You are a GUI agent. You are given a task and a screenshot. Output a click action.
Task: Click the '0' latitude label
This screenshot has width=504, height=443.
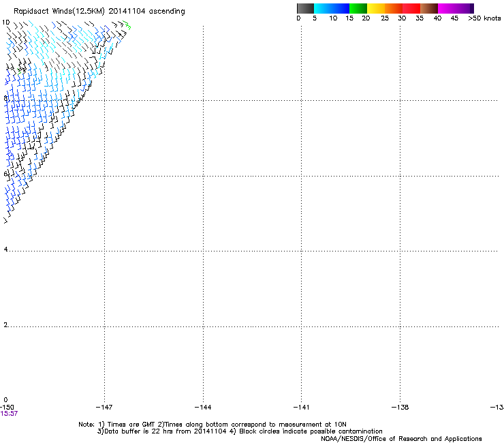(5, 400)
